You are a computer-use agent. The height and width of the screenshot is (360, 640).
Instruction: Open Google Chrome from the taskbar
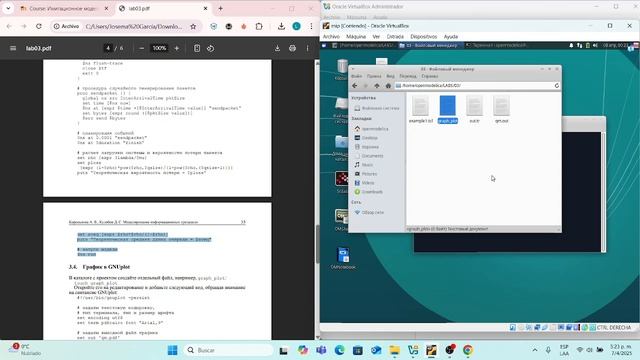(468, 350)
